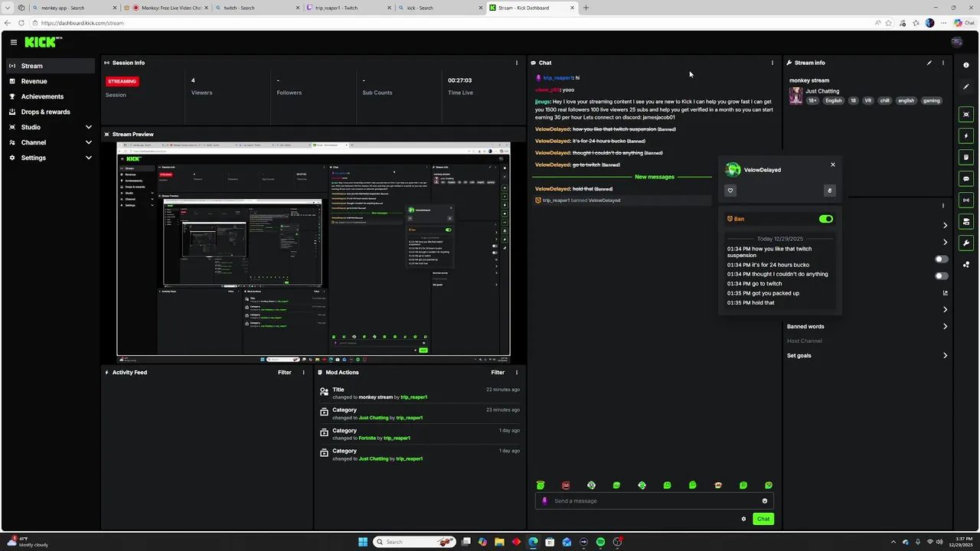
Task: Click the green Chat send button
Action: pyautogui.click(x=763, y=519)
